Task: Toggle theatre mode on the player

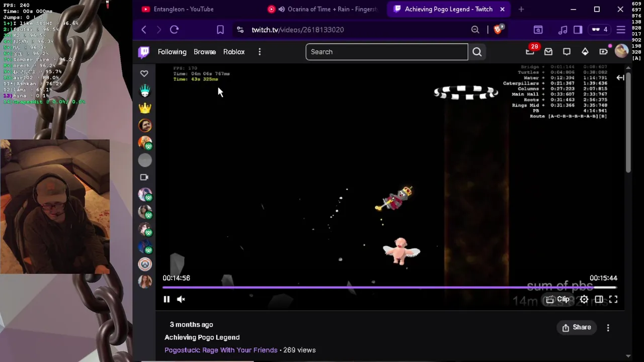Action: click(x=599, y=299)
